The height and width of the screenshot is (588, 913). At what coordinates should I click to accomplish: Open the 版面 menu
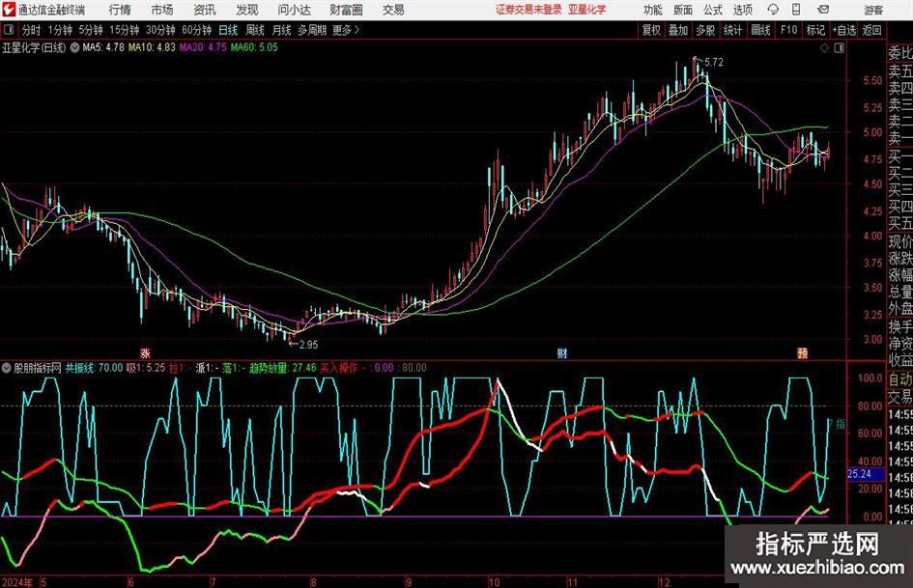click(x=682, y=10)
